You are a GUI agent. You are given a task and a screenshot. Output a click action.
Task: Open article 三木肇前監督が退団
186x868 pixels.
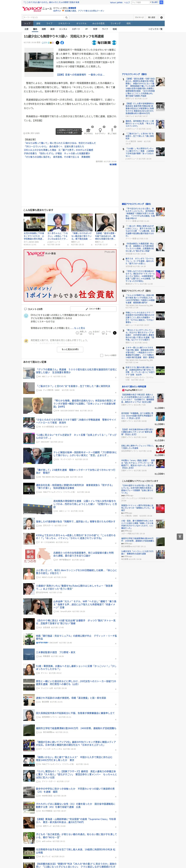point(56,652)
